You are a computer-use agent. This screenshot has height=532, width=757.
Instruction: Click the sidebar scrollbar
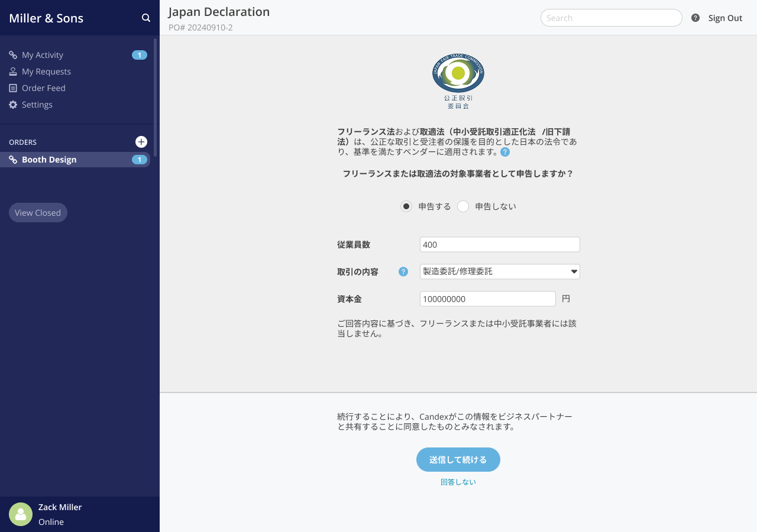(x=156, y=98)
